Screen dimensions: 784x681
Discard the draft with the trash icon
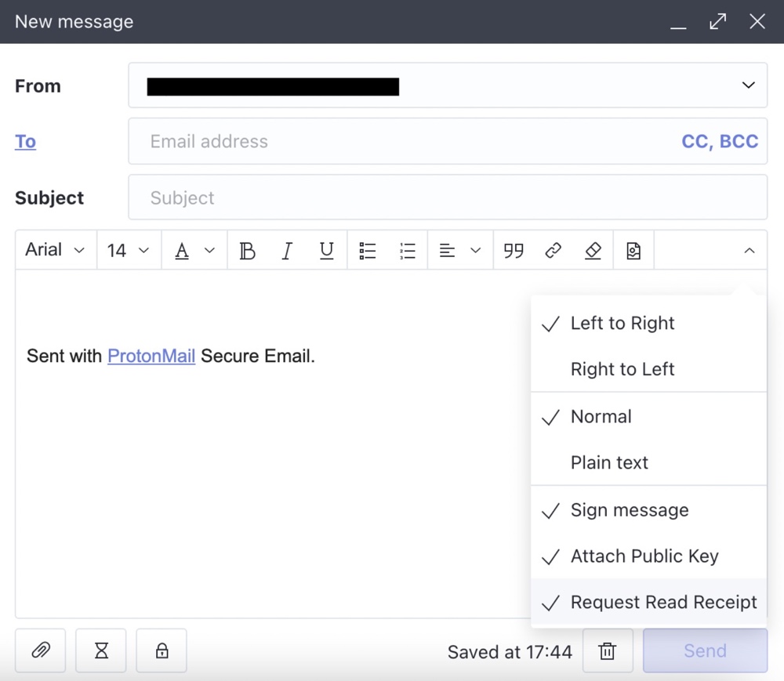tap(608, 650)
